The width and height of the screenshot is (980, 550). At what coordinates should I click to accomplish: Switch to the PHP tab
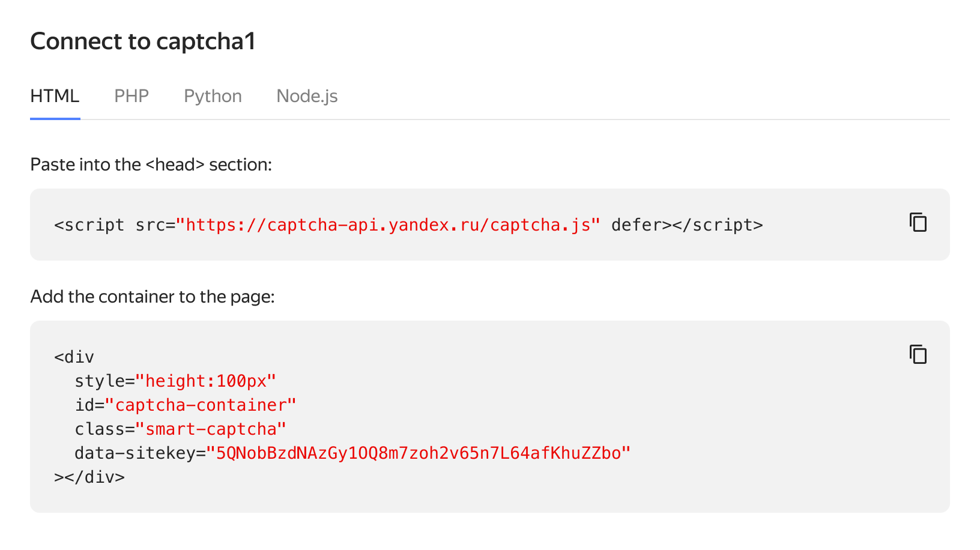coord(132,96)
